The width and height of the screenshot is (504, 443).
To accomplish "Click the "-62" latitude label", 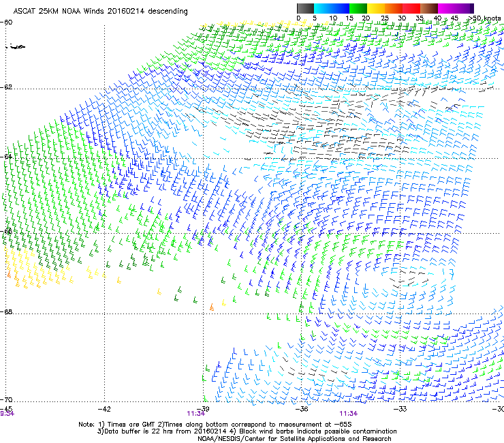I will click(6, 87).
